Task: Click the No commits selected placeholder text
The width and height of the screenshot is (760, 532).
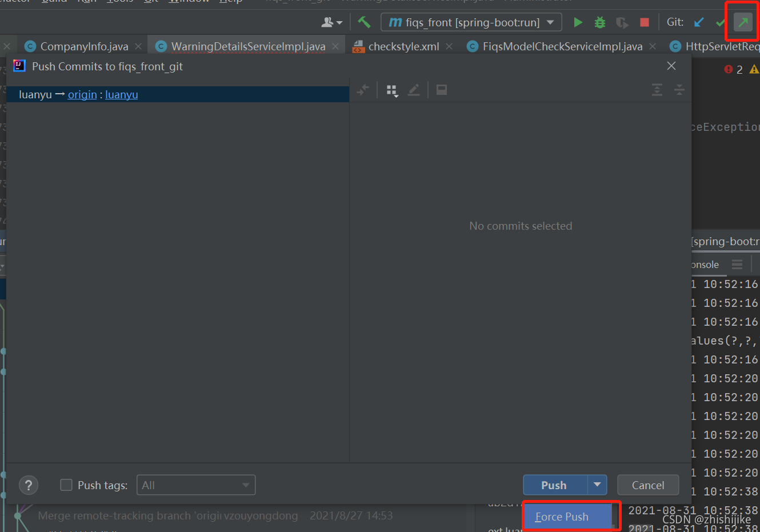Action: [521, 226]
